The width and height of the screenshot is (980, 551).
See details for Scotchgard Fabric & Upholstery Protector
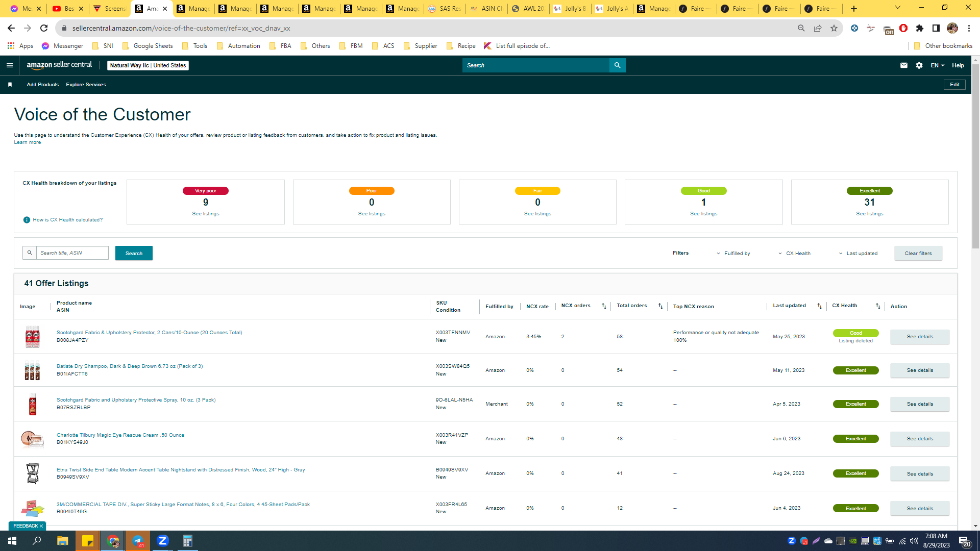coord(920,337)
